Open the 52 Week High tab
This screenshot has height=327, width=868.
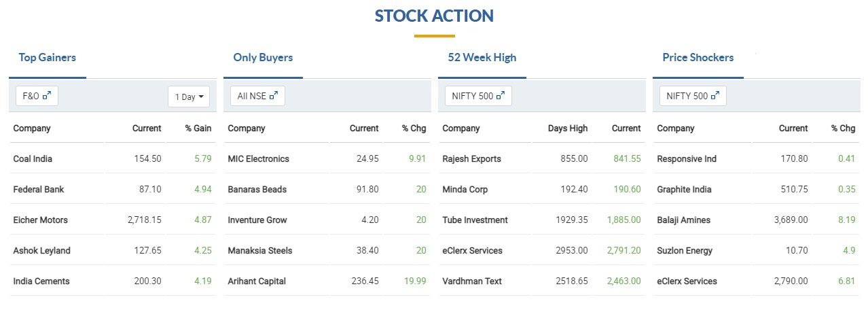click(482, 58)
